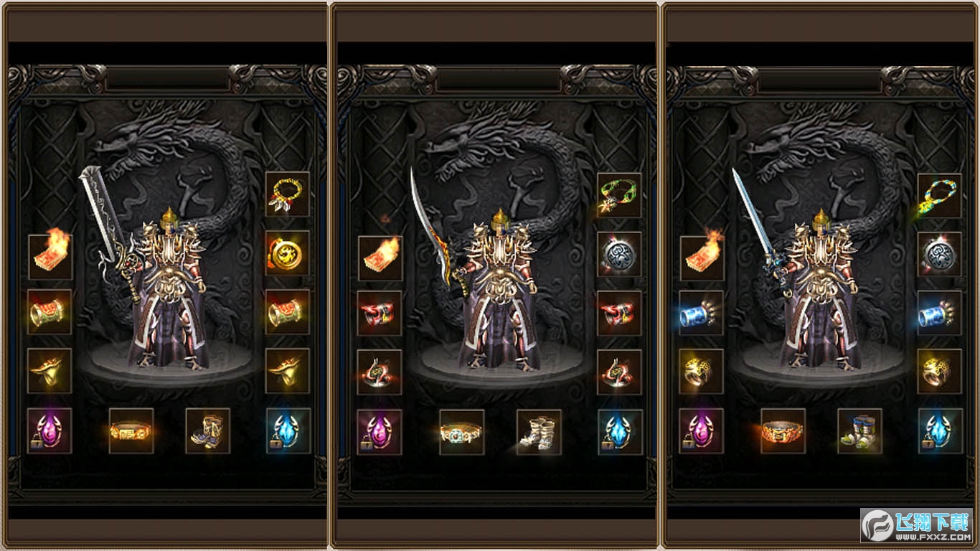This screenshot has width=980, height=551.
Task: Click the gold necklace slot in left panel
Action: tap(288, 194)
